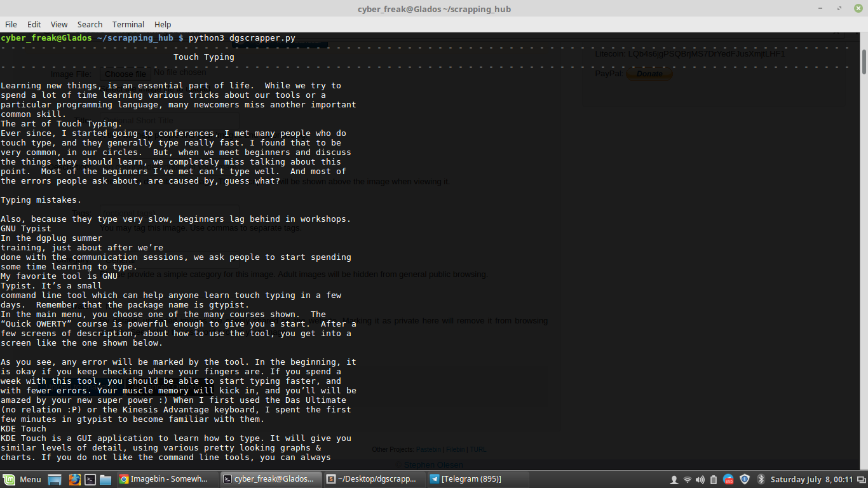The image size is (868, 488).
Task: Open the Telegram tray icon with 895 badge
Action: coord(728,479)
